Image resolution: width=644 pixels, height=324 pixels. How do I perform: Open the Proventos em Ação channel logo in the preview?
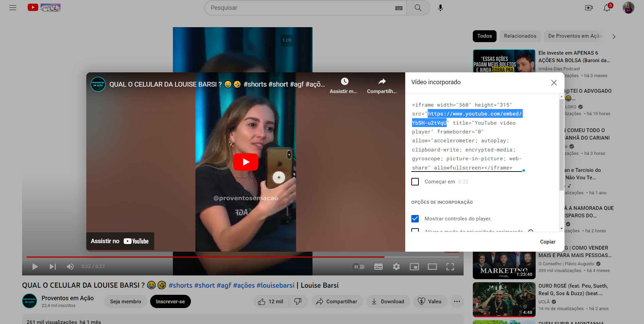pos(98,84)
